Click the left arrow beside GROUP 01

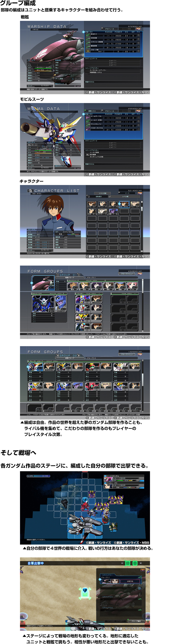(x=58, y=275)
